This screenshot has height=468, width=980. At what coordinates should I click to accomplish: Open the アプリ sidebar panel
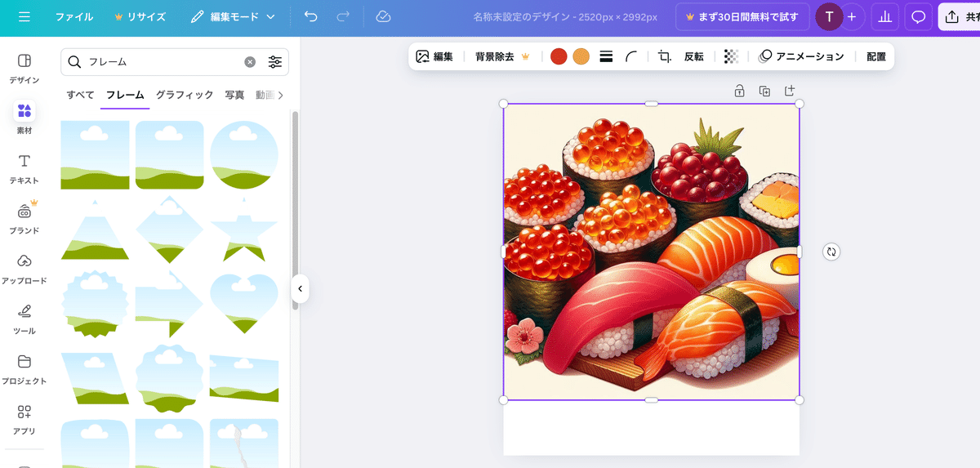tap(24, 419)
